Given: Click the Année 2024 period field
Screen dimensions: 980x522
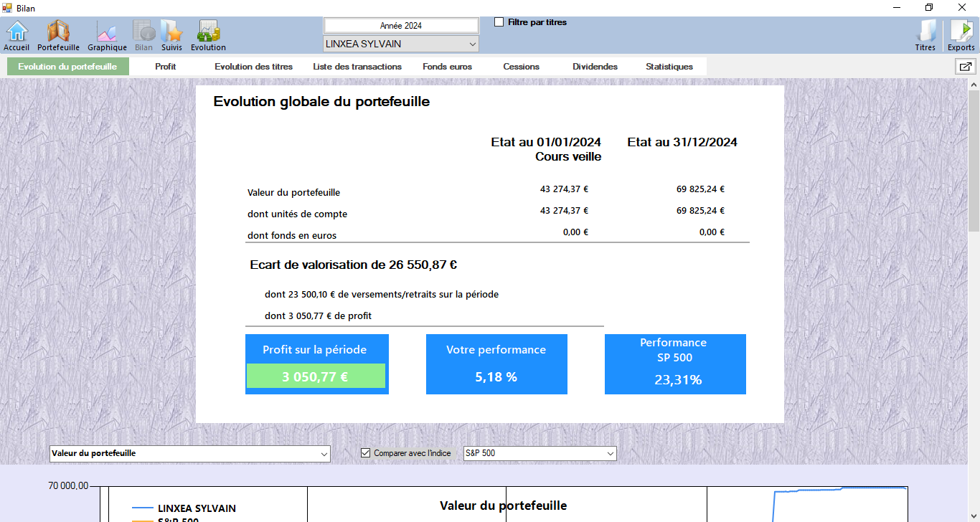Looking at the screenshot, I should pyautogui.click(x=401, y=25).
